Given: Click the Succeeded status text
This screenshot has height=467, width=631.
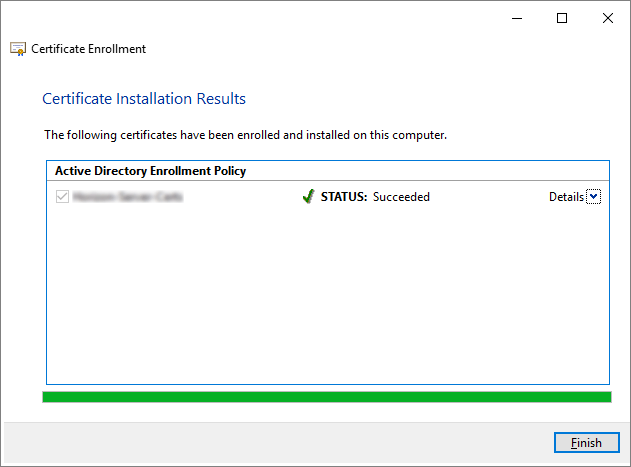Looking at the screenshot, I should click(x=401, y=197).
